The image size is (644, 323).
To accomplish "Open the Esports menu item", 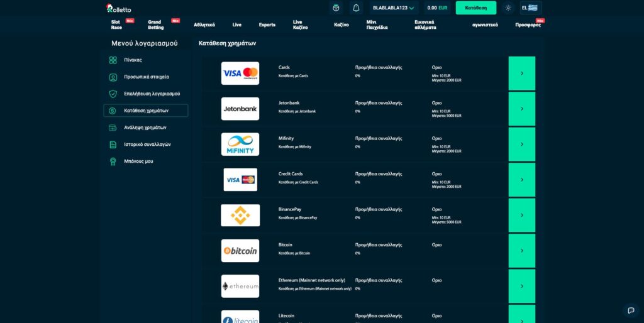I will click(x=267, y=25).
